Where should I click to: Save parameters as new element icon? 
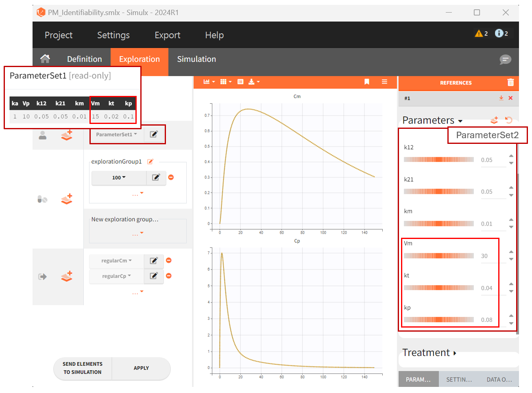coord(495,120)
